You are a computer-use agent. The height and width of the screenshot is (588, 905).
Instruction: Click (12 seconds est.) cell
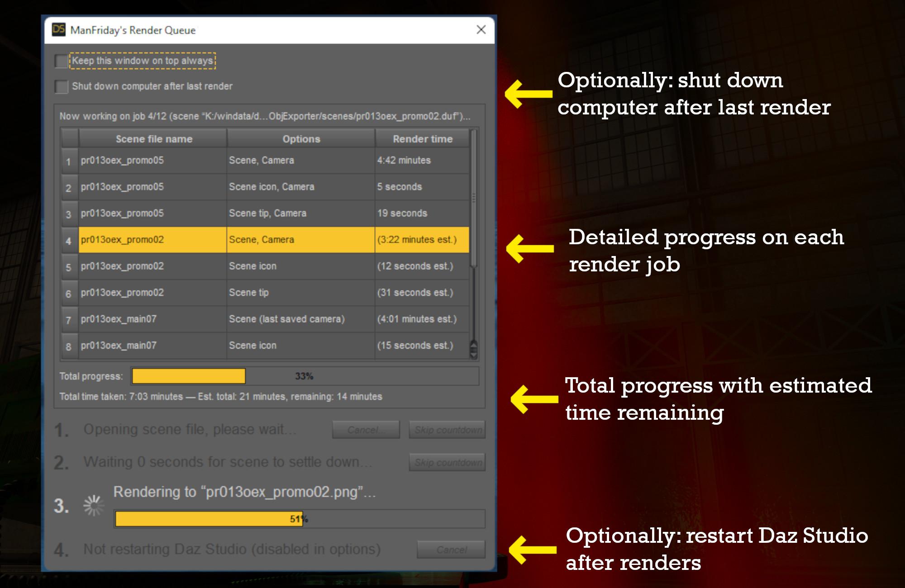point(422,266)
